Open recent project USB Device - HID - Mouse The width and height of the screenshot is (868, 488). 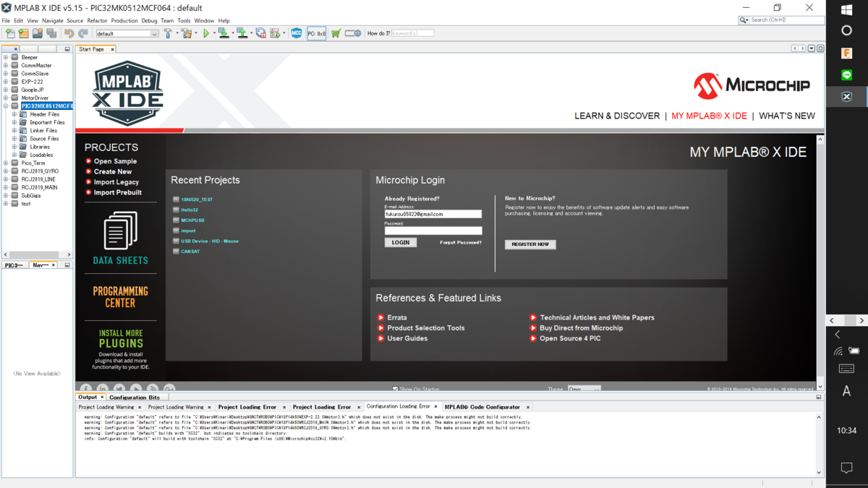tap(210, 241)
